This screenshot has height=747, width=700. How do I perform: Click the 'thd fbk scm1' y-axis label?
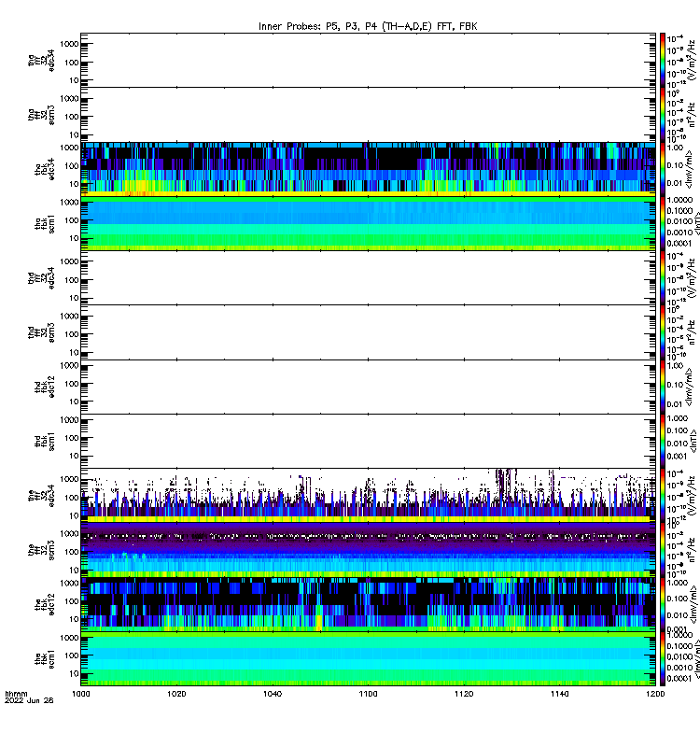pyautogui.click(x=45, y=441)
